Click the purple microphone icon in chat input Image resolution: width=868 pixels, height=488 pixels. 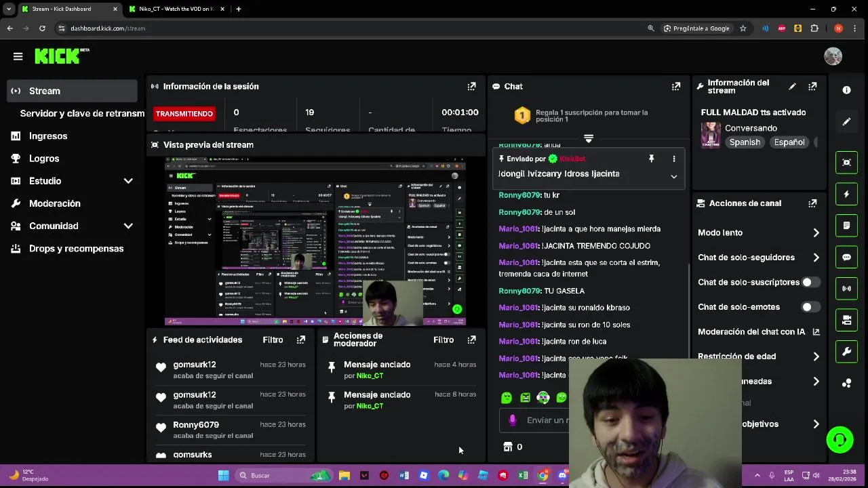tap(512, 420)
